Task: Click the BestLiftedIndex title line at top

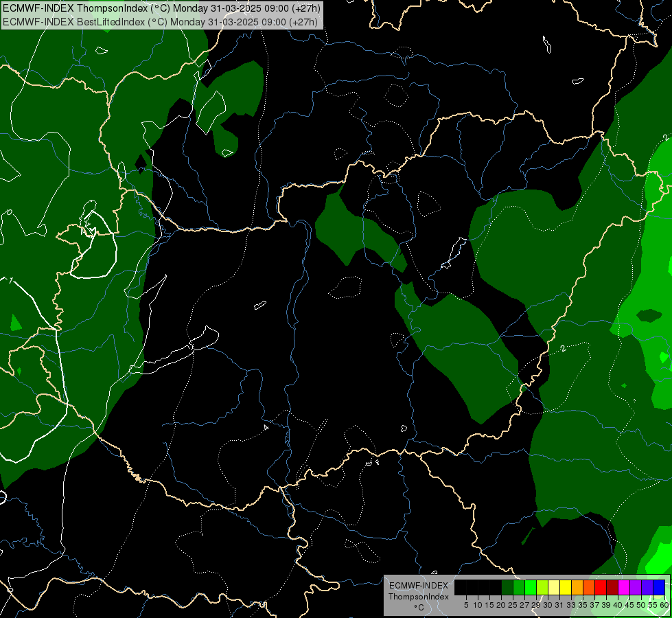Action: tap(161, 21)
